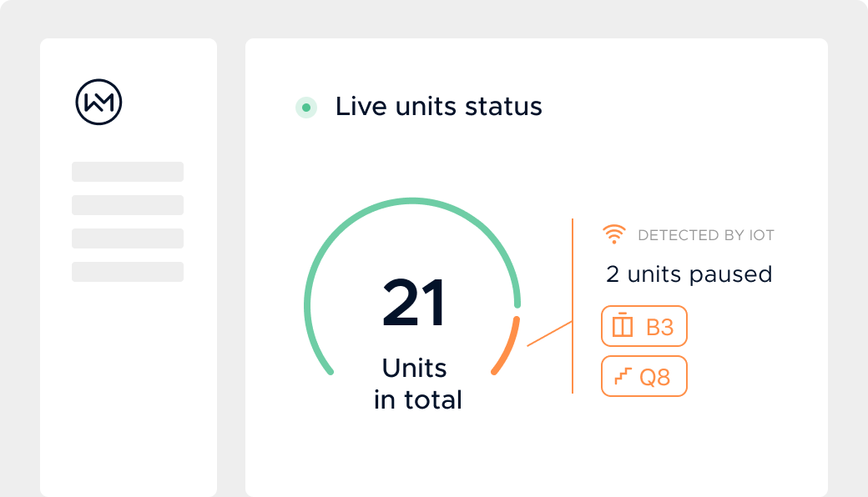Viewport: 868px width, 497px height.
Task: Click the "Live units status" heading
Action: (438, 107)
